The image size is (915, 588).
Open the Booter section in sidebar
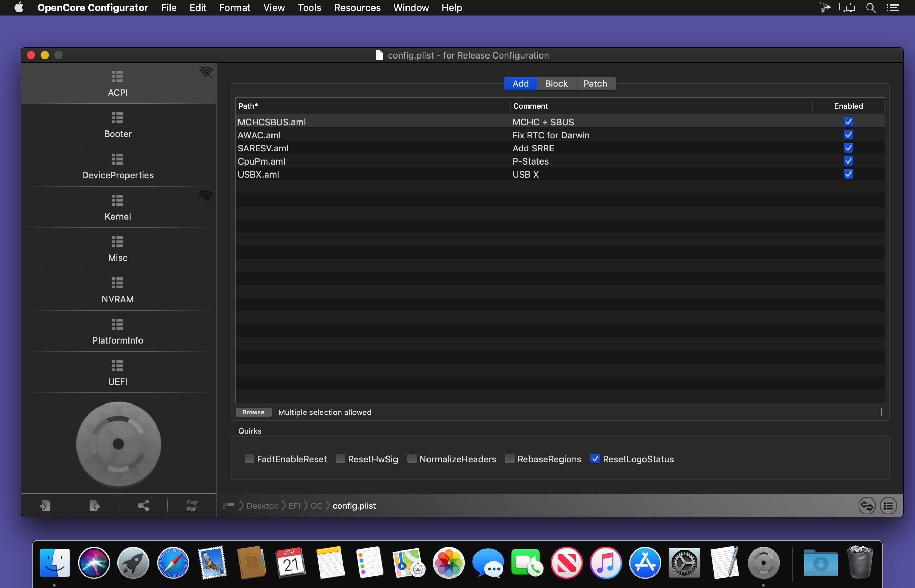click(118, 125)
